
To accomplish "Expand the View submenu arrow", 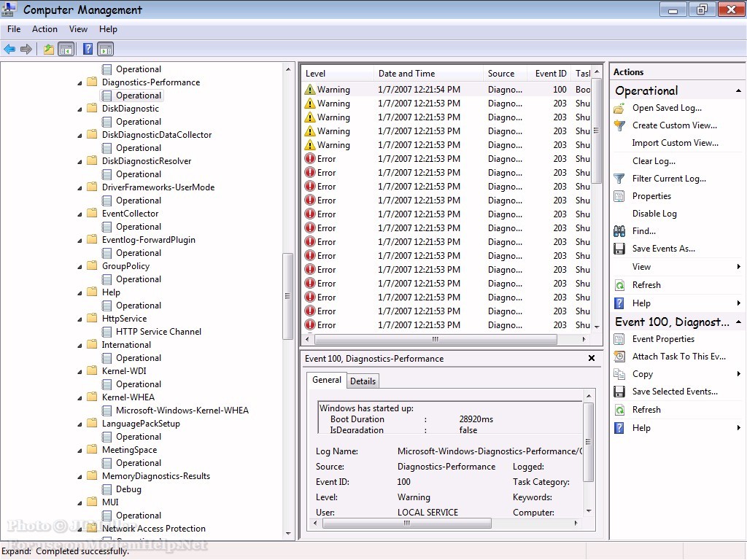I will point(738,267).
